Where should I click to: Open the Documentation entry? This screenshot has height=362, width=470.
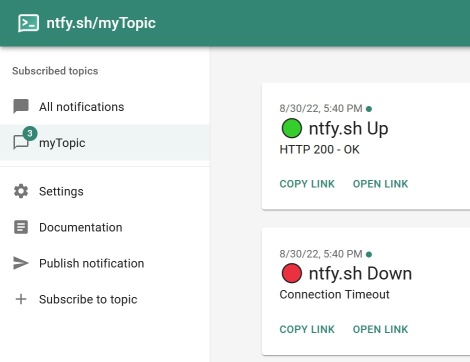[105, 227]
